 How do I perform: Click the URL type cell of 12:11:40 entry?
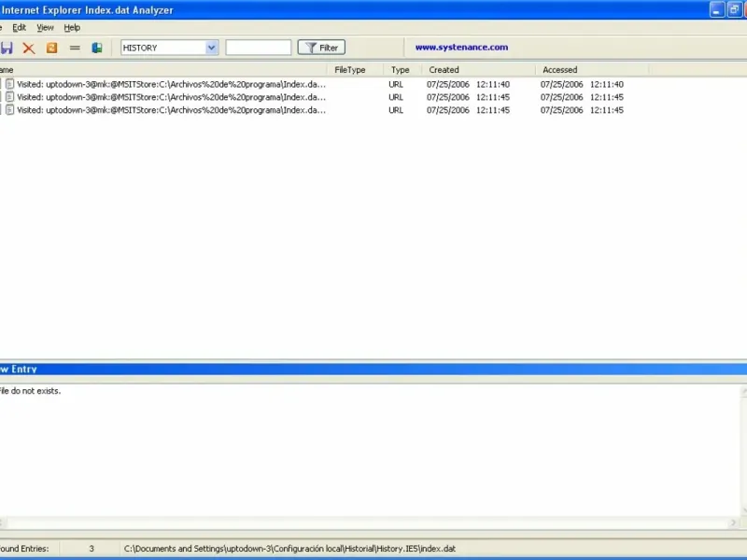396,84
